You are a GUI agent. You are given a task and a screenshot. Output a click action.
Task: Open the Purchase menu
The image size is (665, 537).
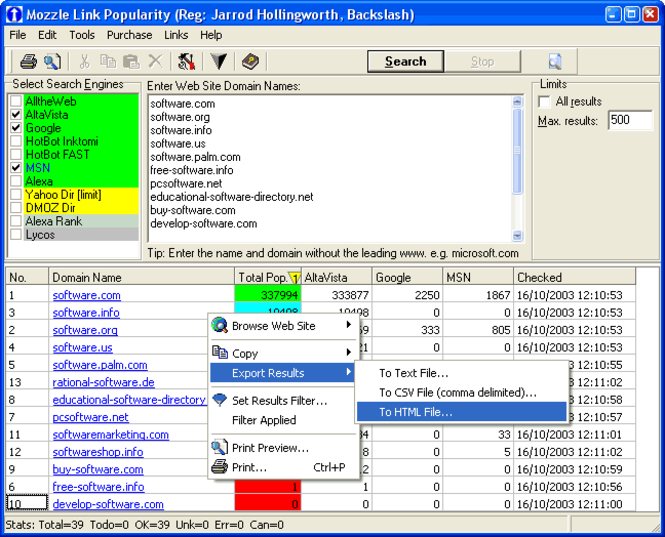tap(129, 35)
